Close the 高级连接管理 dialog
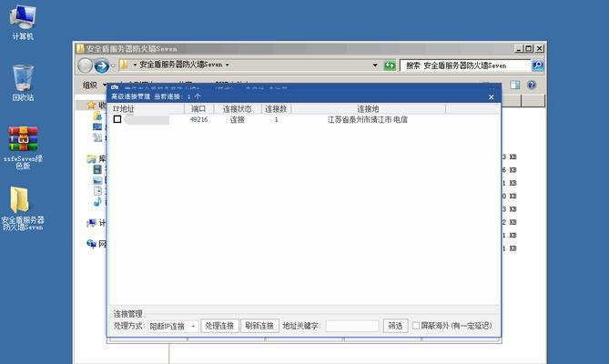 [492, 97]
